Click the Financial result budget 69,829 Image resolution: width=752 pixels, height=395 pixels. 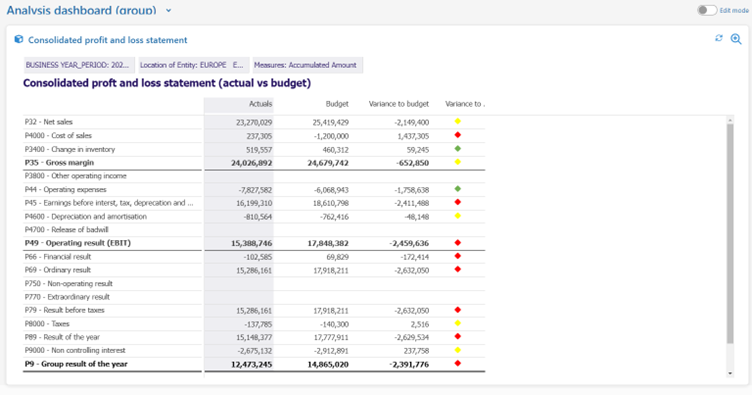click(338, 257)
